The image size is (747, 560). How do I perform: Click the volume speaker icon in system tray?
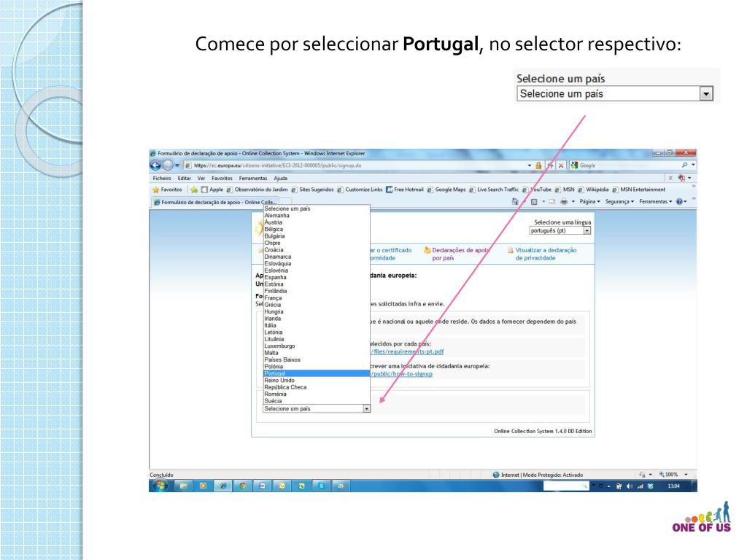630,486
